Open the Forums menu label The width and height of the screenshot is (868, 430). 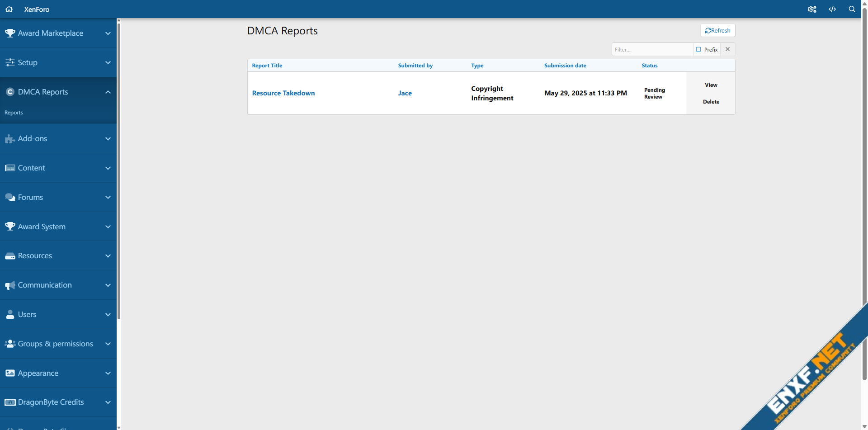(x=30, y=197)
